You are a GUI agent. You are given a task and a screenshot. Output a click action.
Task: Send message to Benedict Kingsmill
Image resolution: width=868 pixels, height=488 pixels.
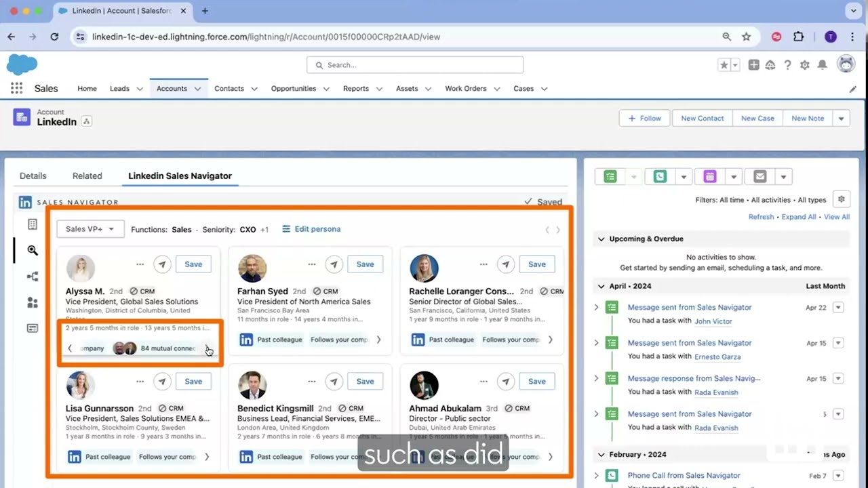[x=333, y=382]
